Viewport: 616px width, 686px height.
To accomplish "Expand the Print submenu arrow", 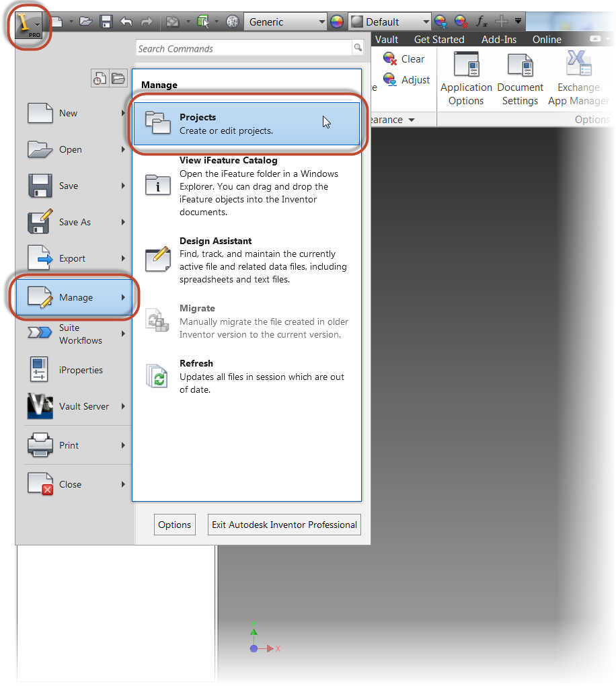I will (x=123, y=445).
